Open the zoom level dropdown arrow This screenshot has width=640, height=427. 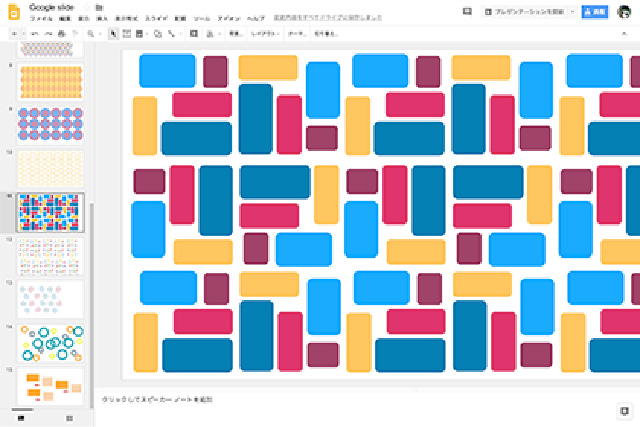pyautogui.click(x=100, y=34)
